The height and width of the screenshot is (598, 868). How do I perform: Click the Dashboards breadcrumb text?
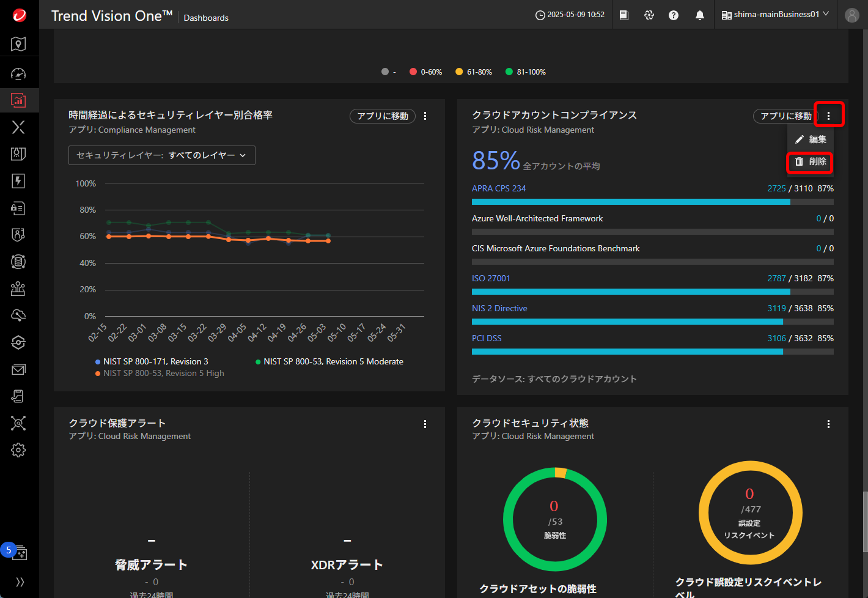[x=206, y=18]
